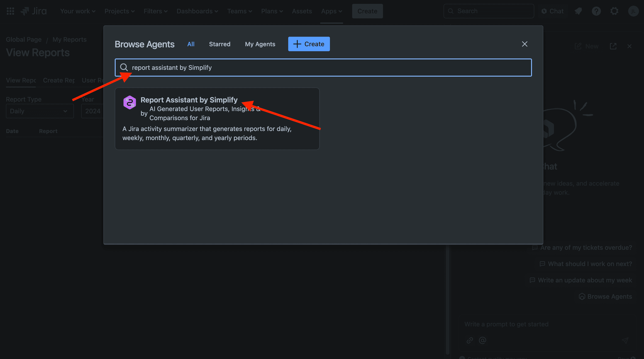Switch to the View Reports tab
The image size is (644, 359).
pyautogui.click(x=21, y=80)
